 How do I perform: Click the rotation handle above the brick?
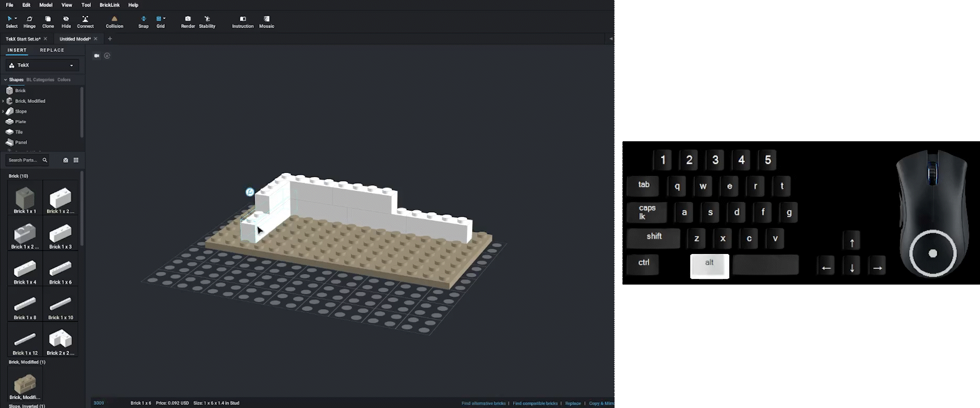(250, 192)
